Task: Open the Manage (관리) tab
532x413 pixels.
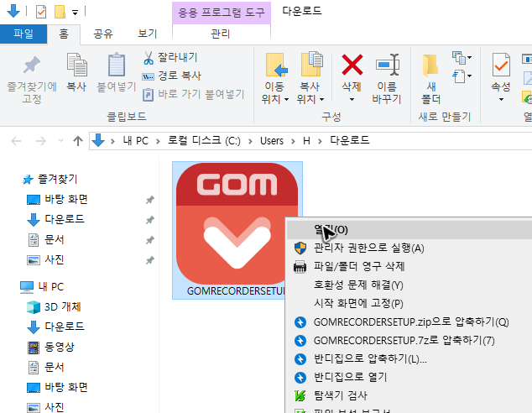Action: (x=221, y=34)
